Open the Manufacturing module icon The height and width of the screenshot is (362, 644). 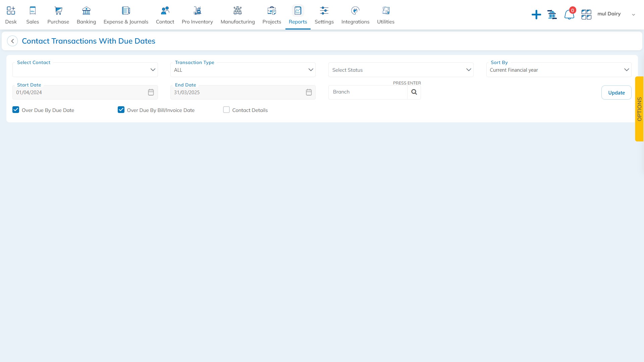[237, 11]
